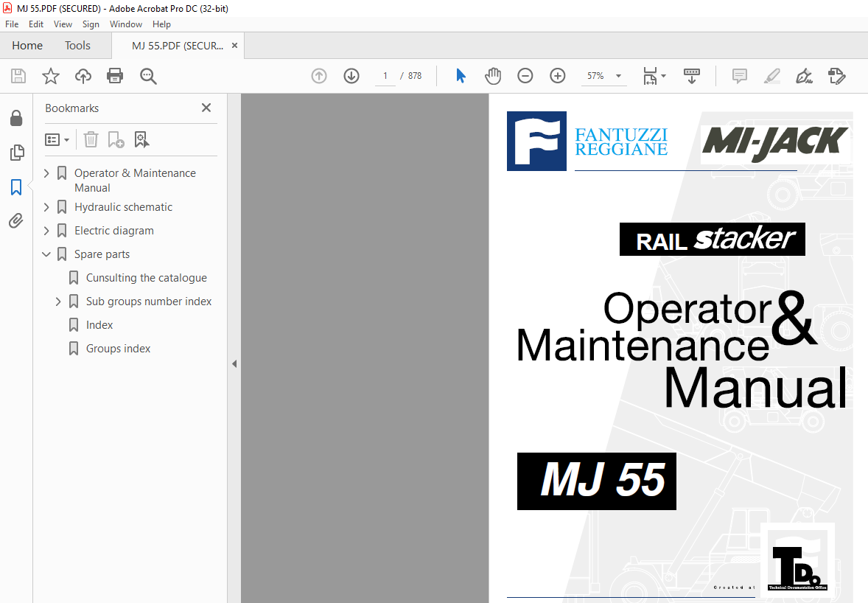Open the Find text magnifier icon
This screenshot has height=603, width=868.
tap(148, 76)
